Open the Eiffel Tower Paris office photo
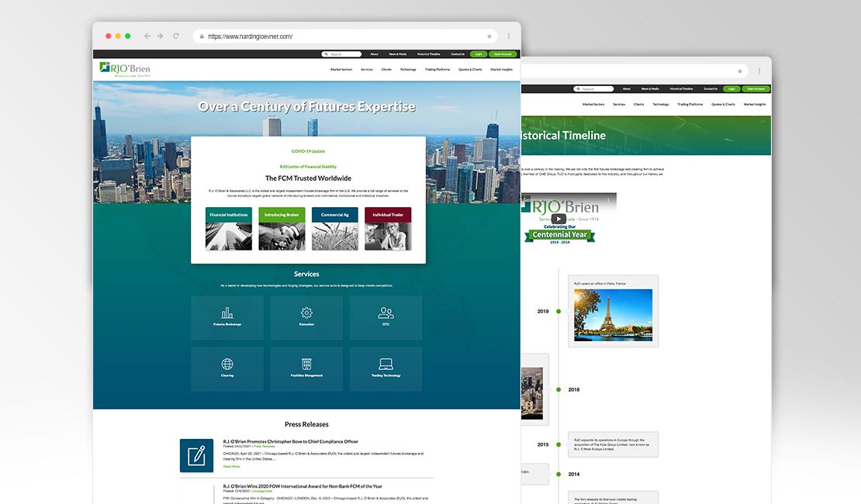 pos(613,315)
